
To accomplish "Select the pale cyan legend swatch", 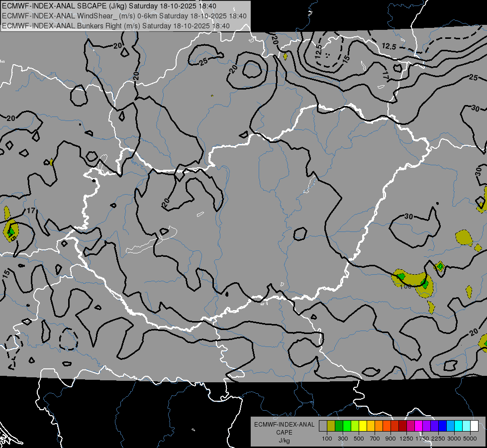I will [467, 426].
